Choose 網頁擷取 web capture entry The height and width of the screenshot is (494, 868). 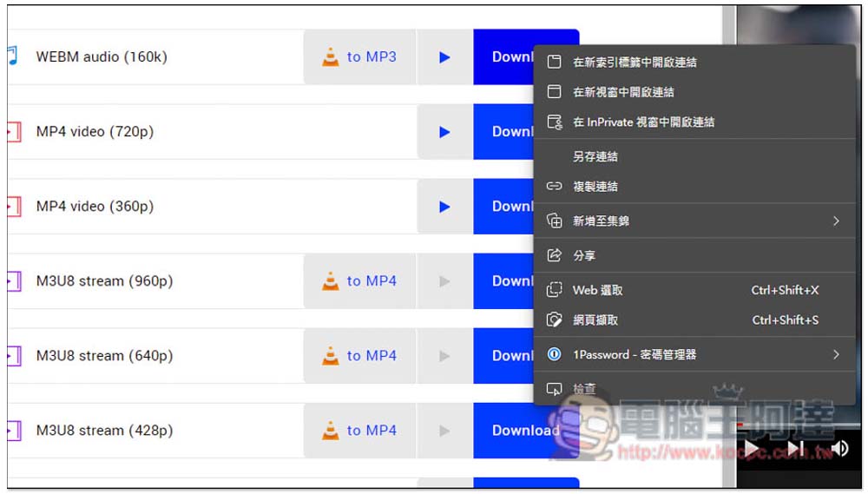(x=694, y=320)
